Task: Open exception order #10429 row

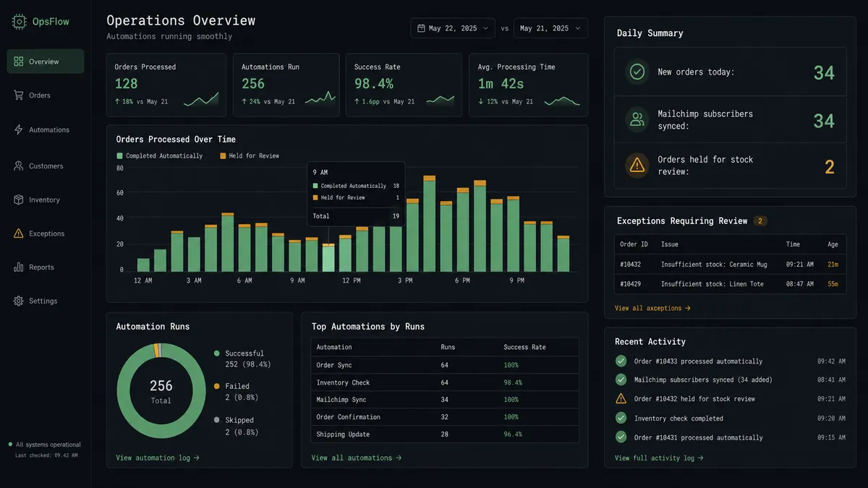Action: pos(730,284)
